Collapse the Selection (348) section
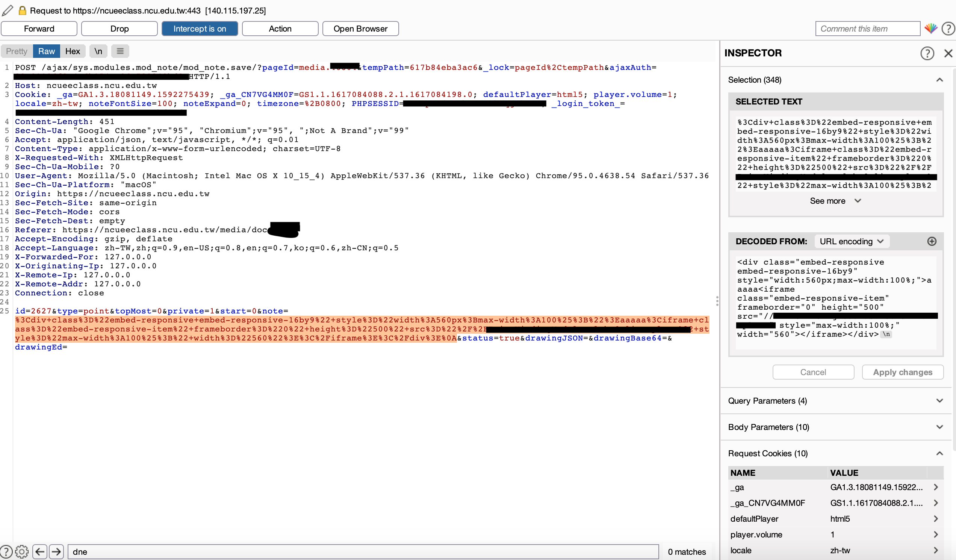The height and width of the screenshot is (560, 956). point(939,80)
